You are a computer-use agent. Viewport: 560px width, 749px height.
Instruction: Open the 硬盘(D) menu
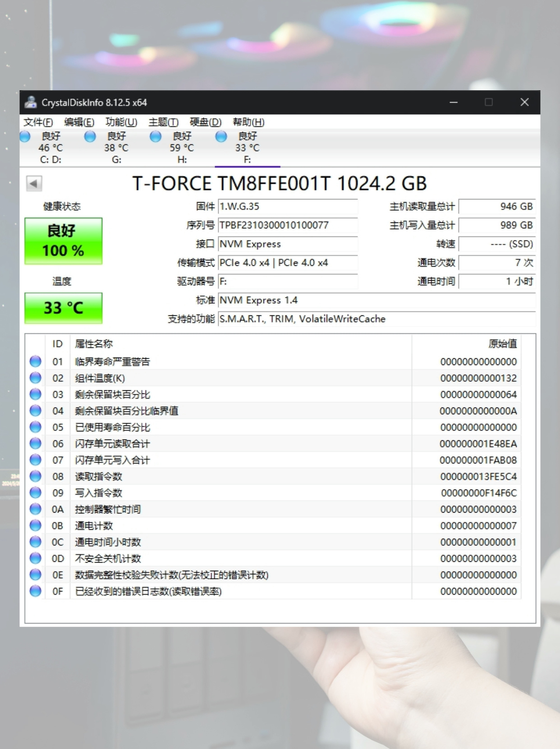point(205,122)
